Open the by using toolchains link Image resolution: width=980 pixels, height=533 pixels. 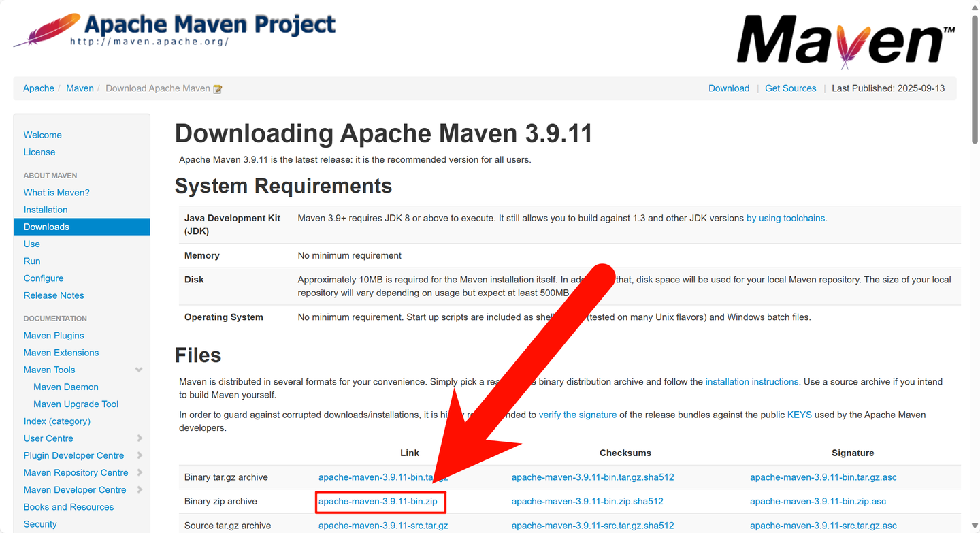click(x=785, y=218)
